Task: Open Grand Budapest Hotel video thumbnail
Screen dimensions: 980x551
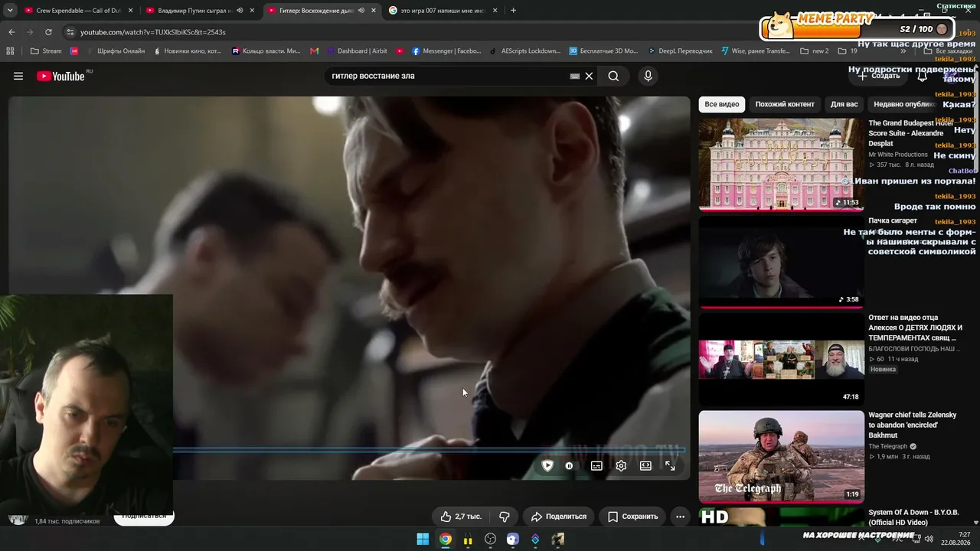Action: point(781,165)
